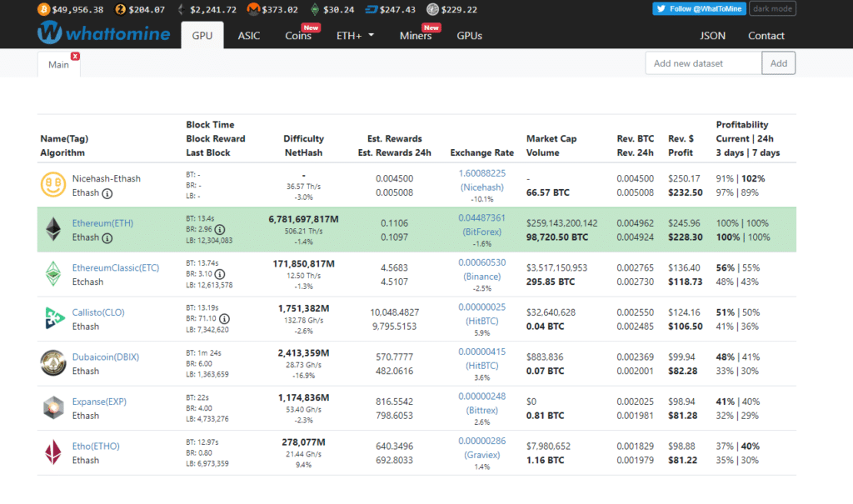The image size is (853, 504).
Task: Click Ethereum difficulty 6,781,697,817M
Action: [303, 219]
